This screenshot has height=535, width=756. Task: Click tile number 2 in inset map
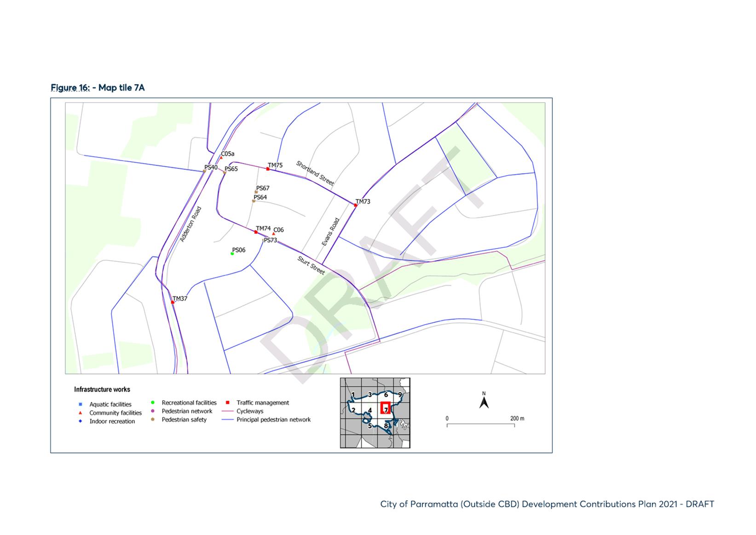[x=353, y=410]
